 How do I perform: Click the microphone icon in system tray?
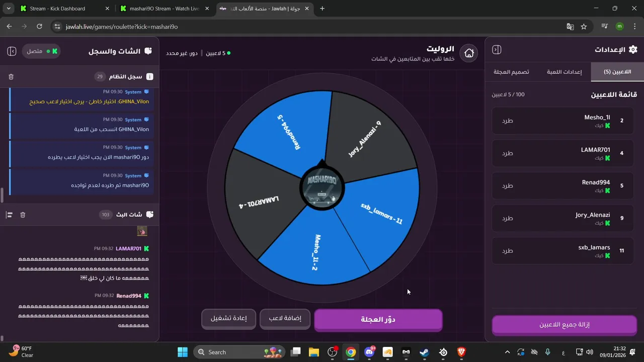pos(548,352)
